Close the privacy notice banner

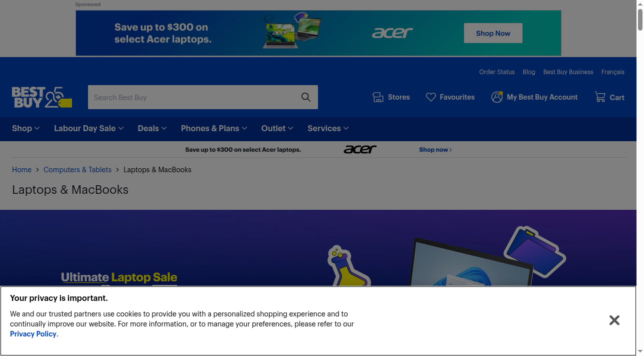[x=614, y=320]
